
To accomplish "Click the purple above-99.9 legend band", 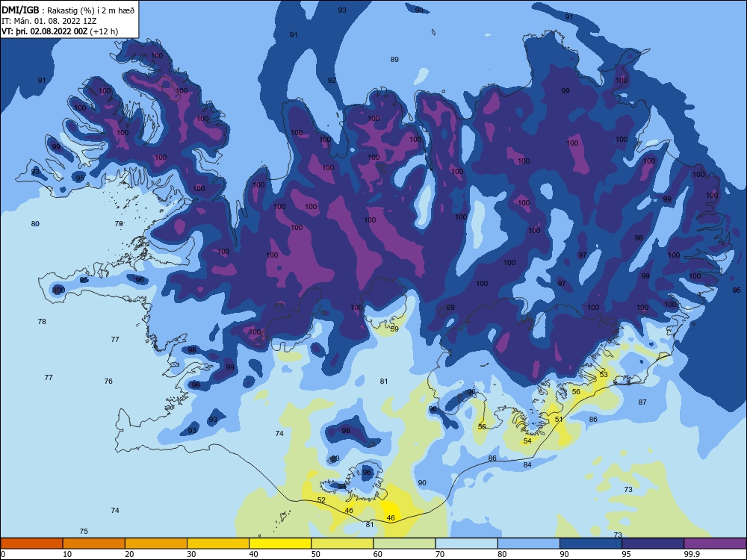I will [x=715, y=544].
